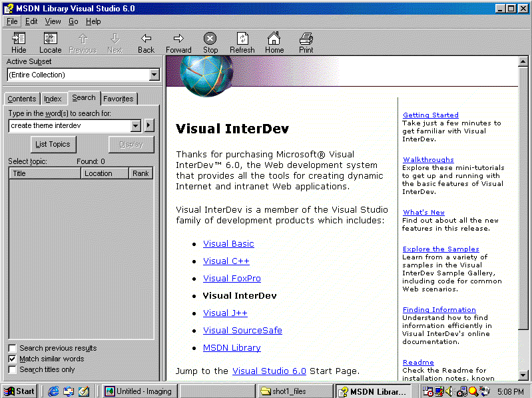Click the magnifier icon in system tray
Viewport: 532px width, 398px height.
point(473,391)
